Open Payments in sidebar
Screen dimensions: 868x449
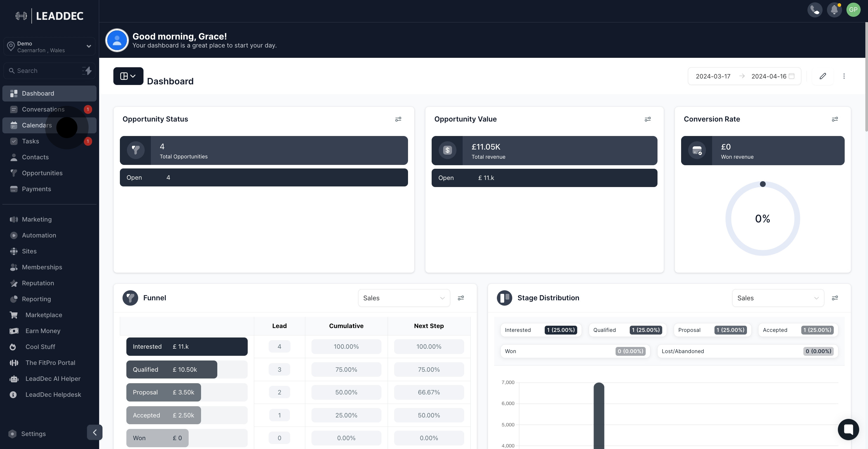[49, 189]
